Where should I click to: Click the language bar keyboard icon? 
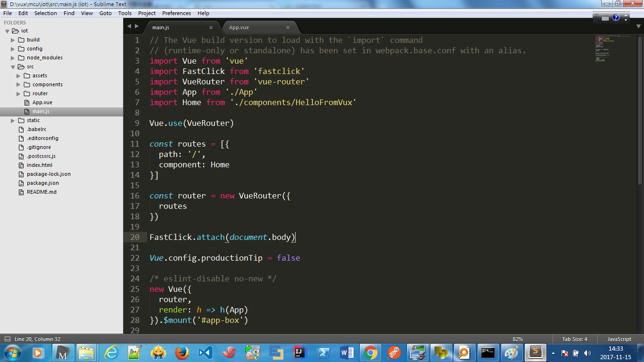(606, 18)
